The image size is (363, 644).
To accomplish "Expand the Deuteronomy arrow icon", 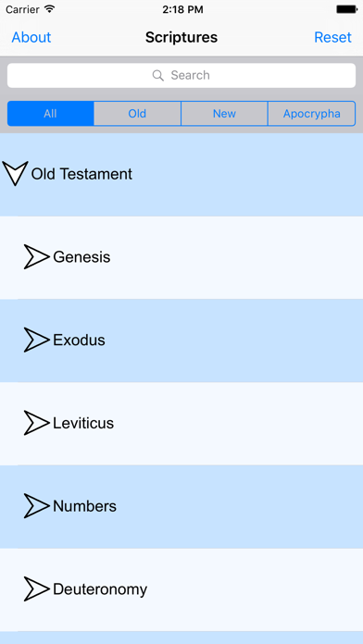I will click(36, 589).
